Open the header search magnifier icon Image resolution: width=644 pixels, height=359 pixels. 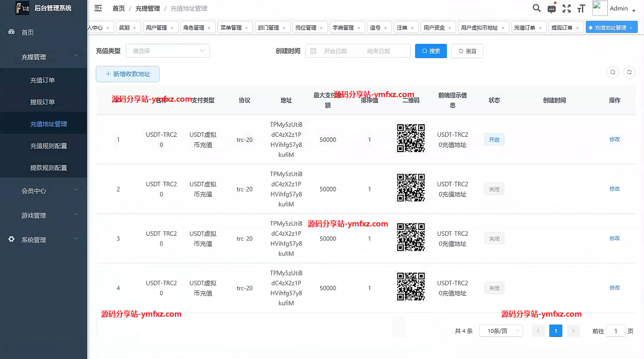[x=536, y=8]
